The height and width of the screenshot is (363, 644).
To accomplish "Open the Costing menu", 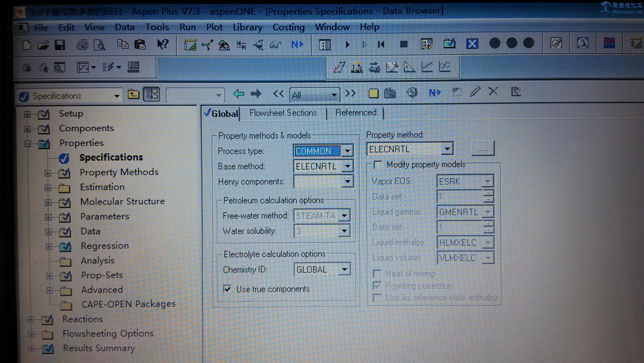I will [x=288, y=27].
